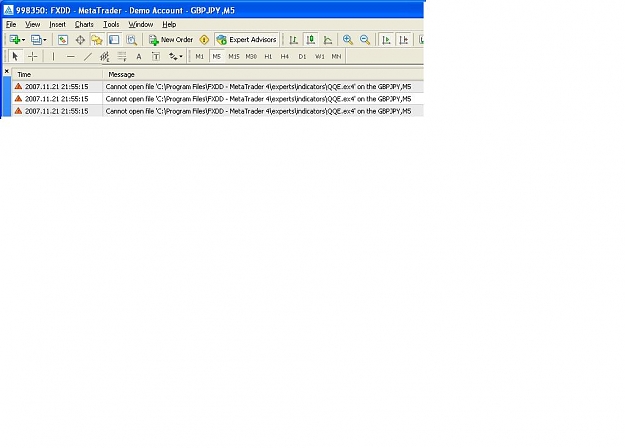Toggle the Terminal window icon
625x448 pixels.
coord(114,40)
